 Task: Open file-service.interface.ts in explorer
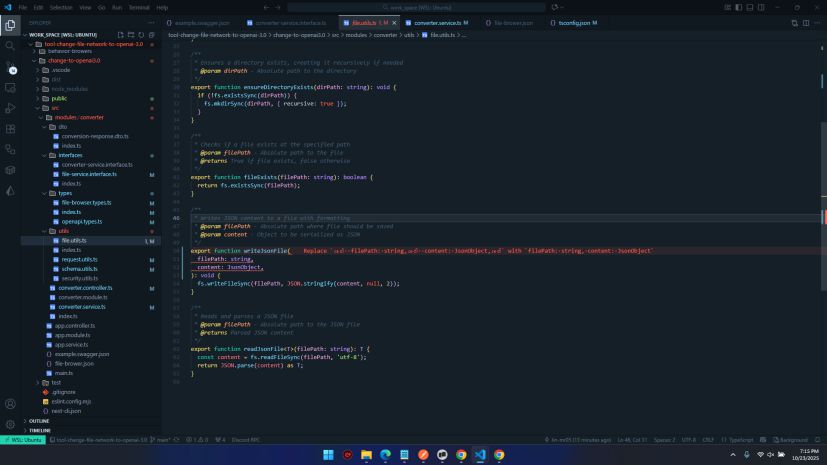(x=89, y=175)
